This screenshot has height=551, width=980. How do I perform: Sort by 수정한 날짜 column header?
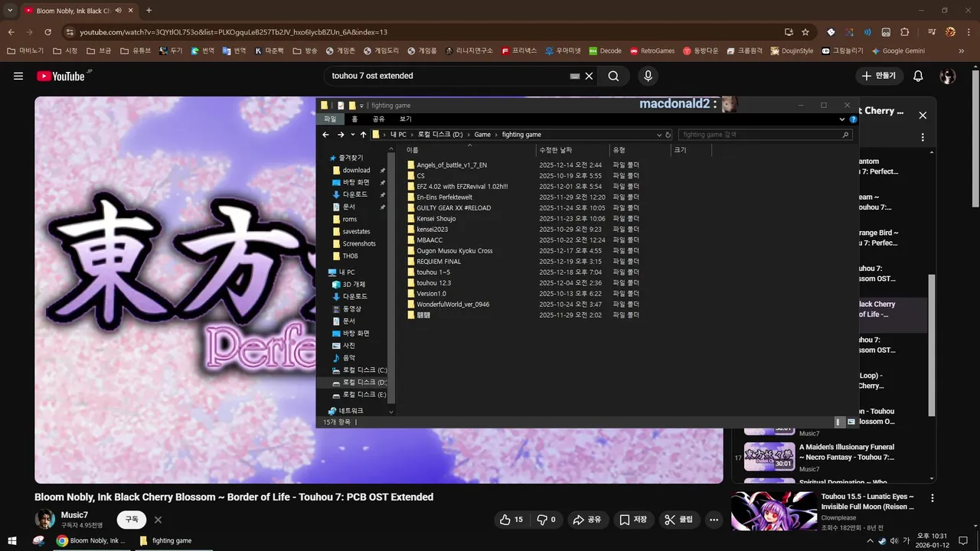[x=555, y=150]
